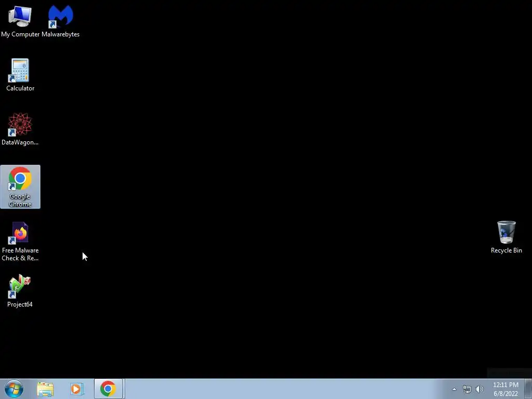Launch Windows Media Player from taskbar
Screen dimensions: 532x399
click(77, 389)
